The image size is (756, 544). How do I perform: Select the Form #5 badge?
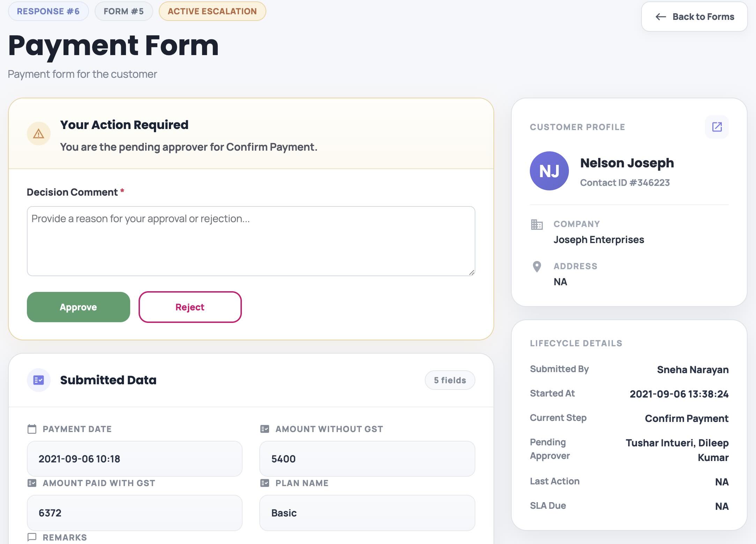(124, 11)
